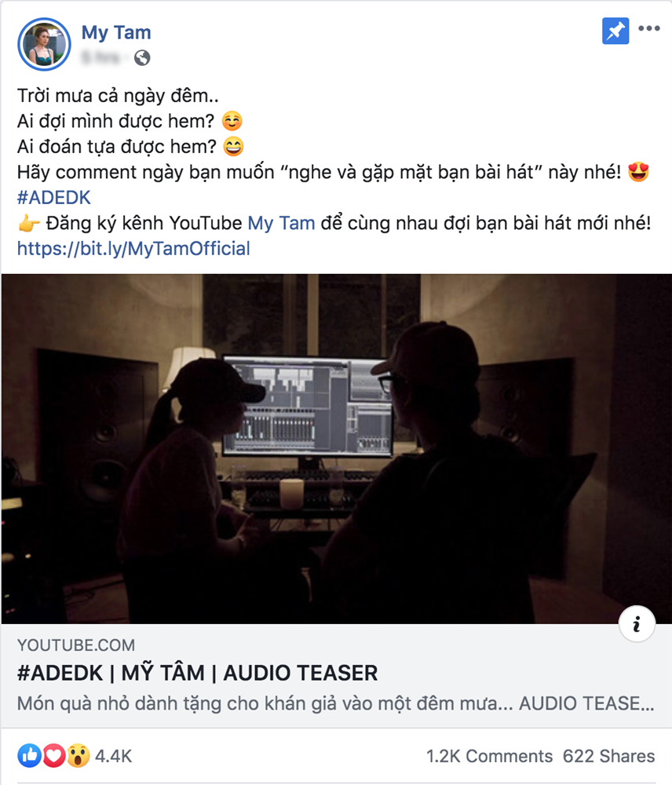Viewport: 672px width, 785px height.
Task: Click the info icon on link preview
Action: pos(637,624)
